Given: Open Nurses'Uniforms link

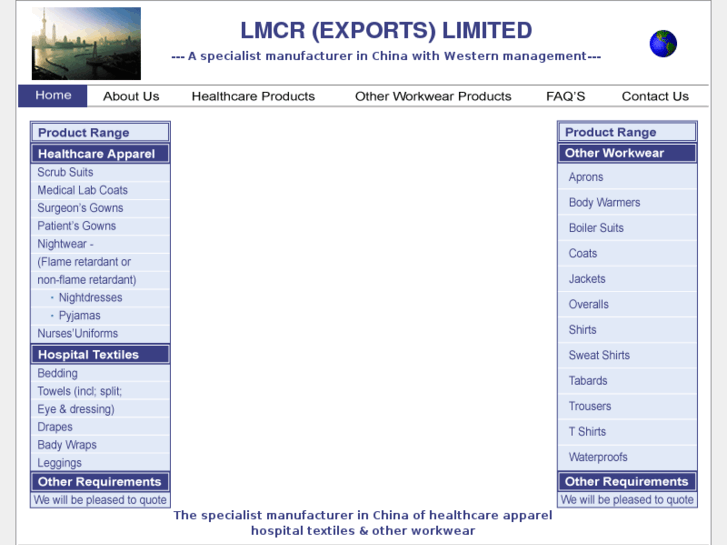Looking at the screenshot, I should click(x=77, y=333).
